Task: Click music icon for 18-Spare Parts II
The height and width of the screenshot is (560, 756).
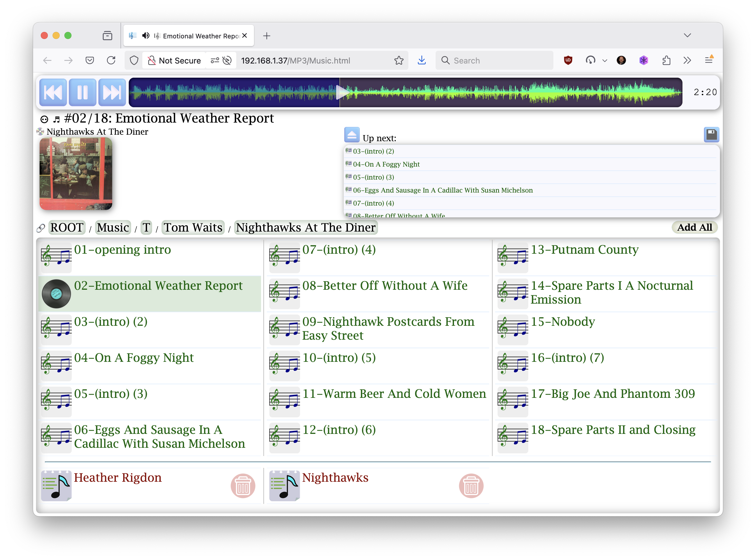Action: click(x=513, y=438)
